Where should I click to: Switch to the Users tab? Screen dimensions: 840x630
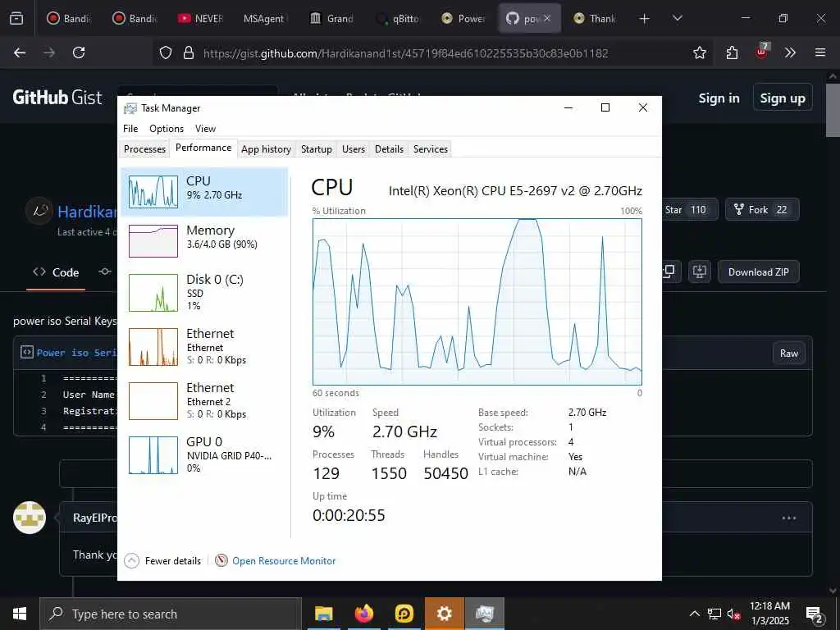point(354,149)
